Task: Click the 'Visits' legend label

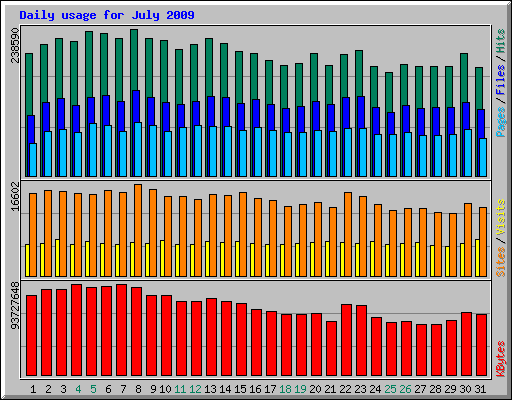Action: (x=501, y=217)
